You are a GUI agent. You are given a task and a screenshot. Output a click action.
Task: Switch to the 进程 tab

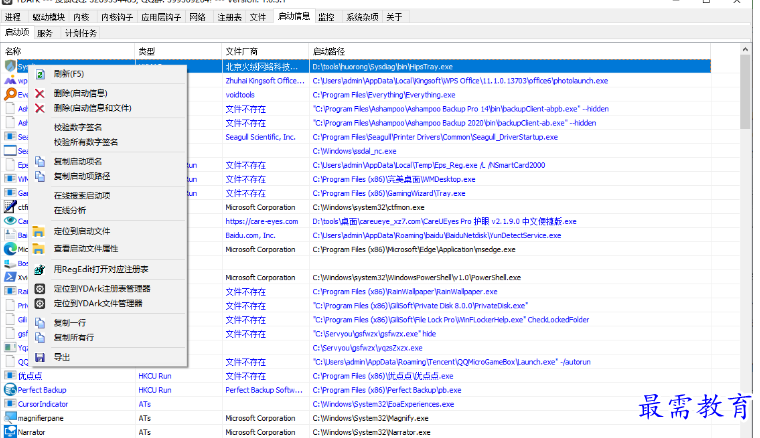tap(13, 17)
